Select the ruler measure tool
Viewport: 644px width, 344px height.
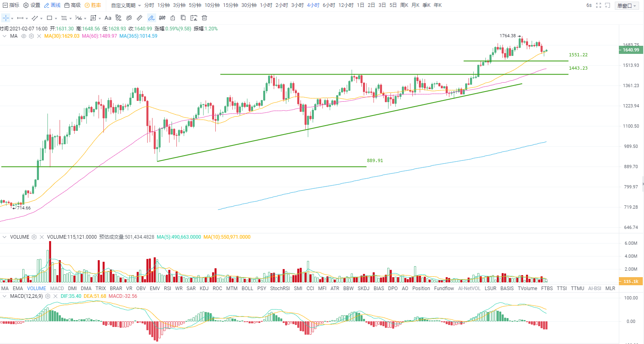[x=140, y=18]
